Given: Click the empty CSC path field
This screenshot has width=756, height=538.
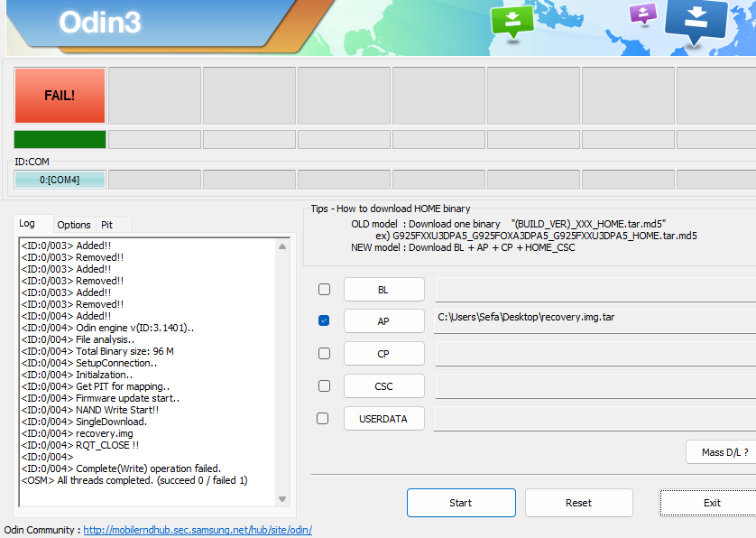Looking at the screenshot, I should (595, 386).
